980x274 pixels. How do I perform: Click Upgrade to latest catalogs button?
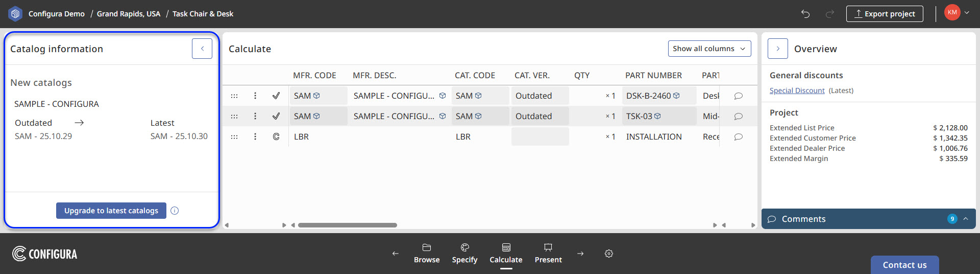111,211
